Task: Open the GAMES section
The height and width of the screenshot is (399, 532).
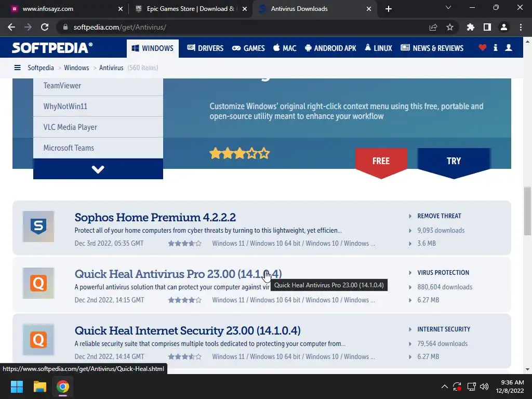Action: pyautogui.click(x=248, y=48)
